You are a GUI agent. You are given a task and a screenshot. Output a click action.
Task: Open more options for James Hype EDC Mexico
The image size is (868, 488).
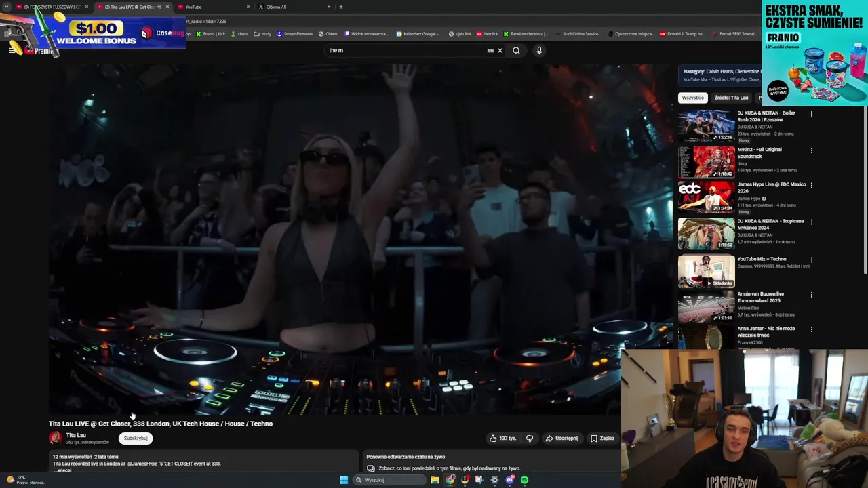[811, 185]
